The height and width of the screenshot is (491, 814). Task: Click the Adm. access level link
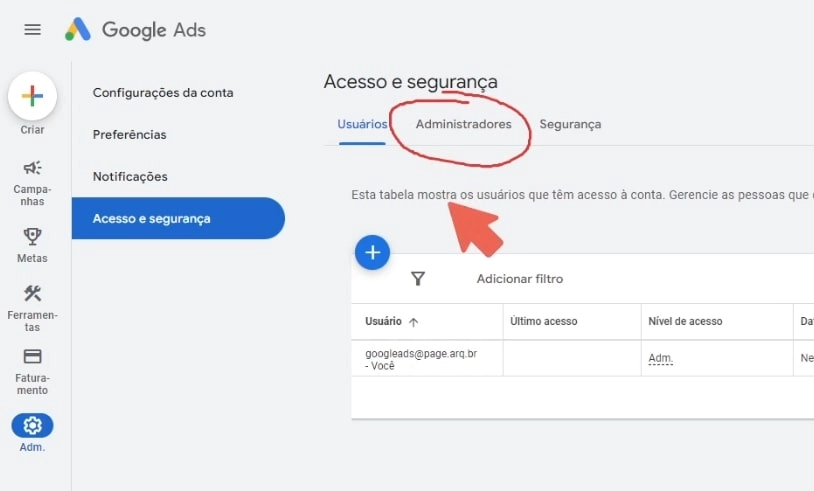click(660, 357)
